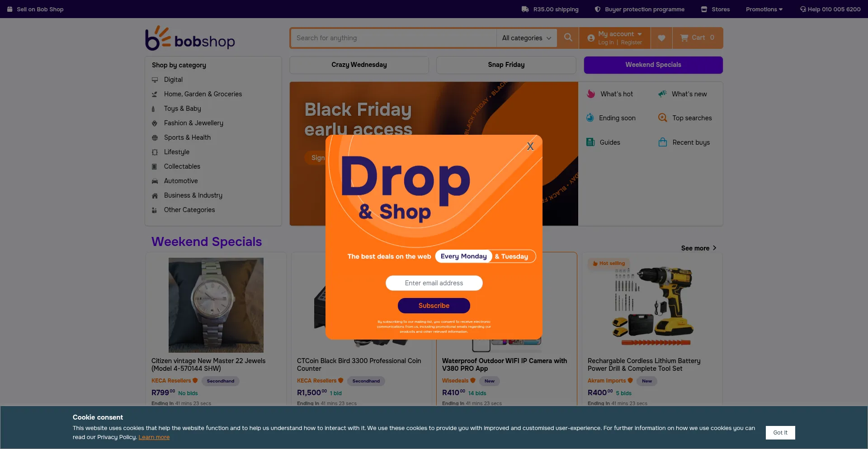Click the What's hot flame icon
Screen dimensions: 868x449
pos(590,94)
